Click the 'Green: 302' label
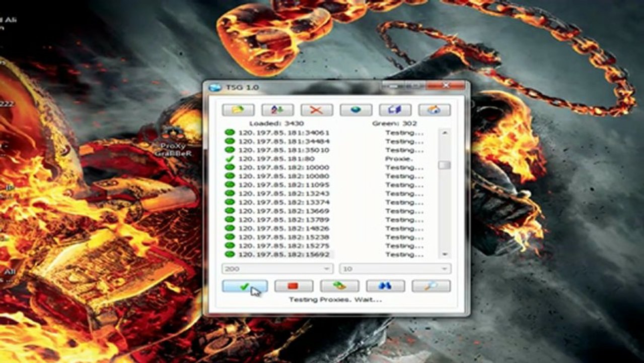 click(x=394, y=123)
